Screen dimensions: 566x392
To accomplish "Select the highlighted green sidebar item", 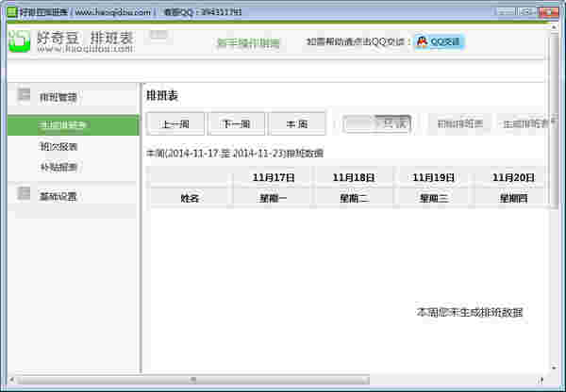I will point(74,125).
